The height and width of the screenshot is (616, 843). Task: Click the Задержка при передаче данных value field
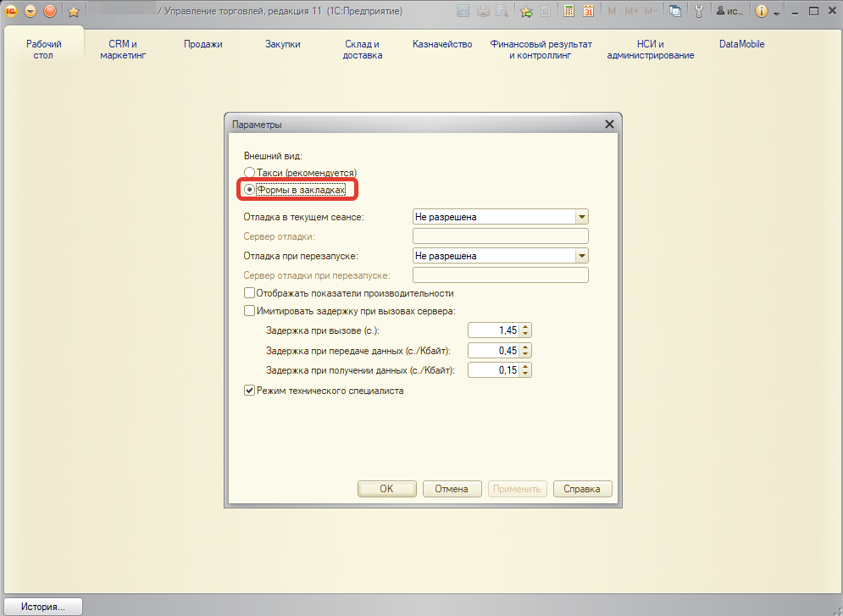[494, 351]
